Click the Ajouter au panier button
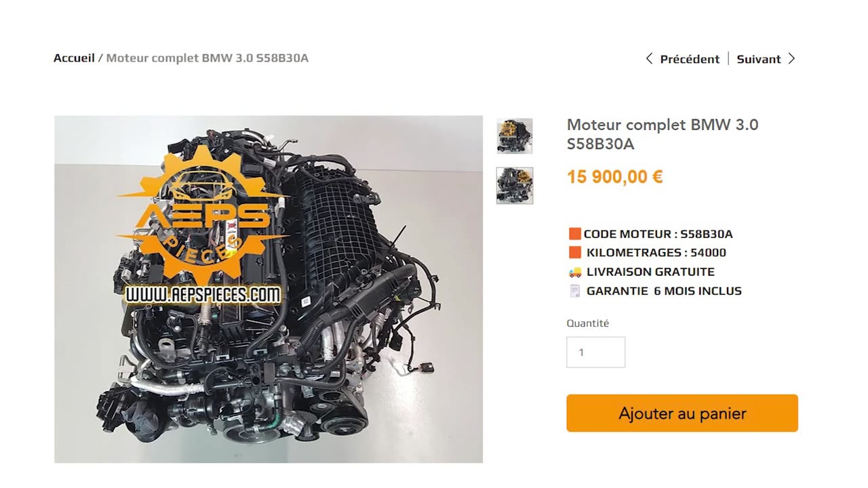868x488 pixels. (x=682, y=413)
